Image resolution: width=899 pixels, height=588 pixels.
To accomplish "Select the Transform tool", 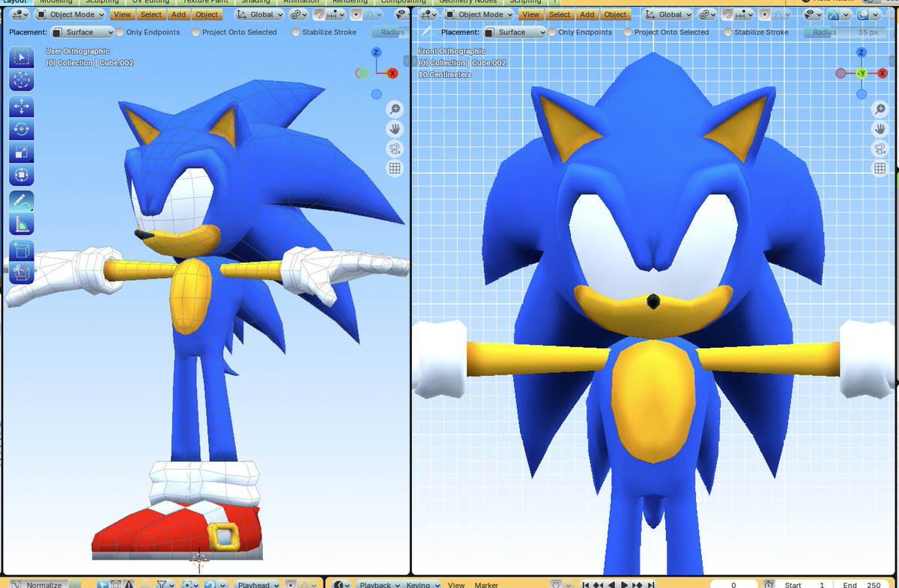I will click(x=21, y=176).
